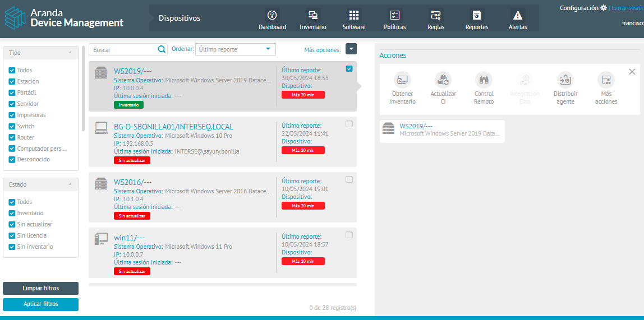Click the filter panel vertical scrollbar
Screen dimensions: 644x320
(84, 88)
